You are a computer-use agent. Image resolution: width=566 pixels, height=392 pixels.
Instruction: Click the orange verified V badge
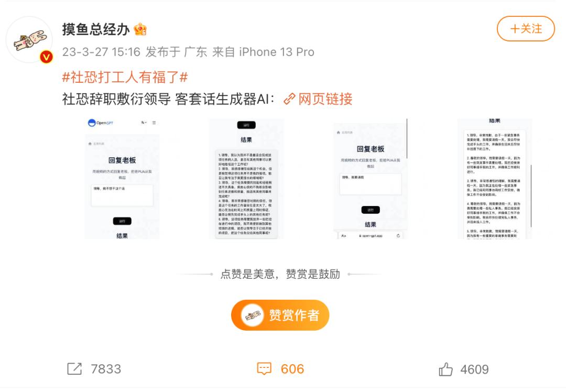(x=46, y=57)
